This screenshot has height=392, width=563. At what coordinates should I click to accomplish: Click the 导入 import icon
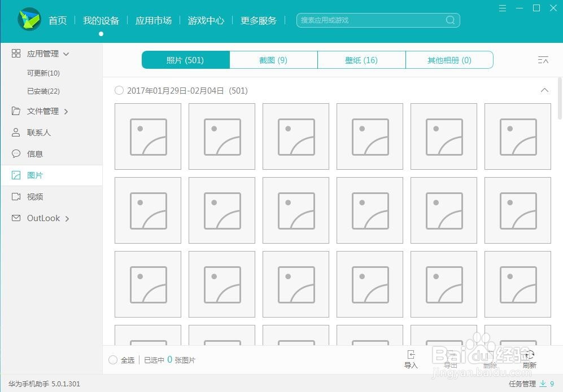(411, 355)
